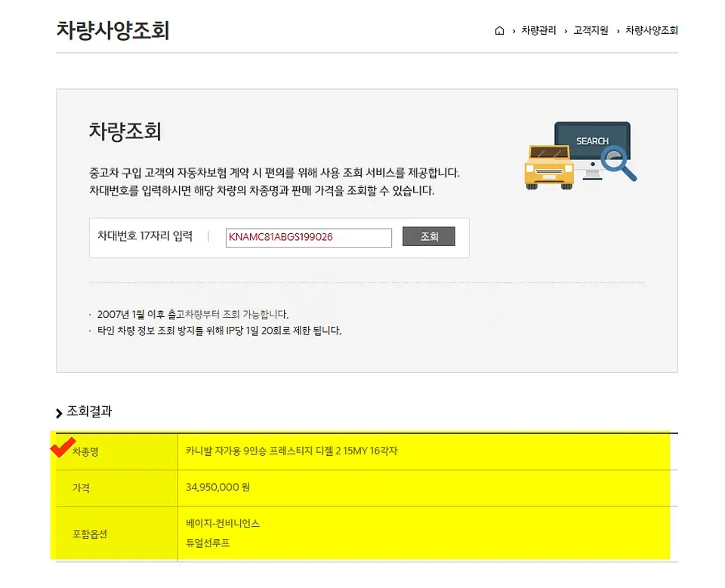Click the 차대번호 17자리 입력 label
The width and height of the screenshot is (725, 588).
point(145,236)
